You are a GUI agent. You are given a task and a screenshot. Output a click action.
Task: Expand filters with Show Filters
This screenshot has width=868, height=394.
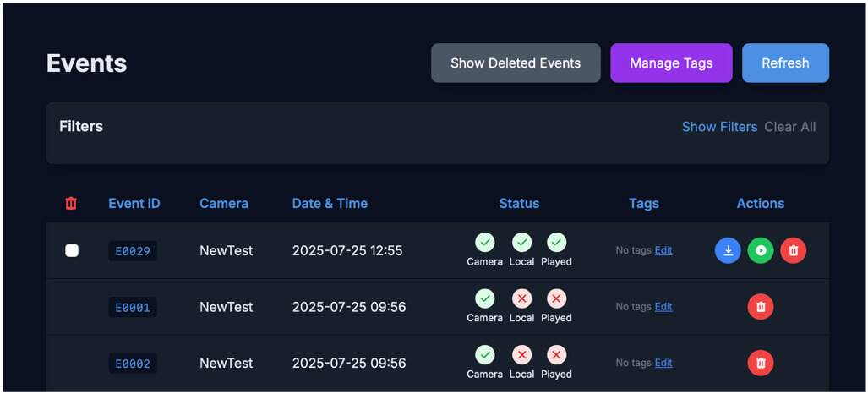tap(719, 127)
